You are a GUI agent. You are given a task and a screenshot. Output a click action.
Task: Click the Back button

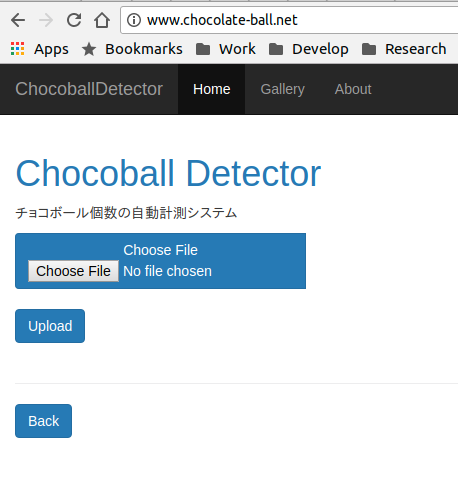point(43,421)
